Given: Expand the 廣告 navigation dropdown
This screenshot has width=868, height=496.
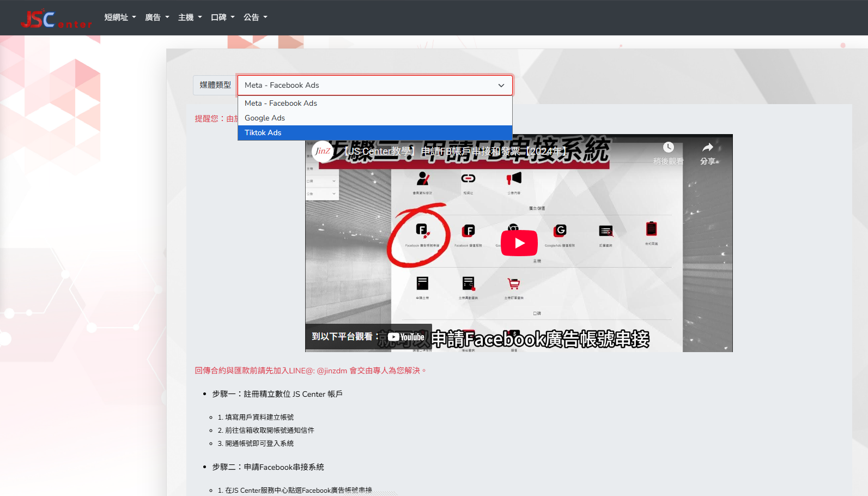Looking at the screenshot, I should click(x=157, y=17).
